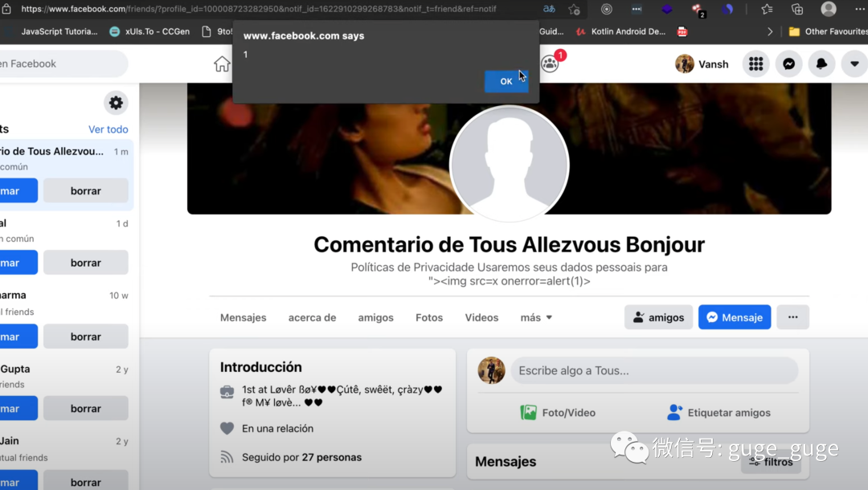Open JavaScript Tutoria... bookmark

coord(59,31)
